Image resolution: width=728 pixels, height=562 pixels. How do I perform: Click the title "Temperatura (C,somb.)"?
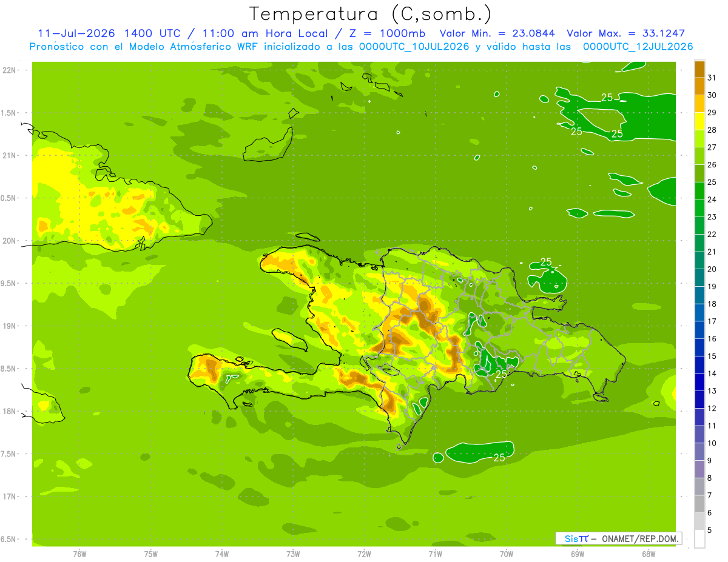[371, 14]
